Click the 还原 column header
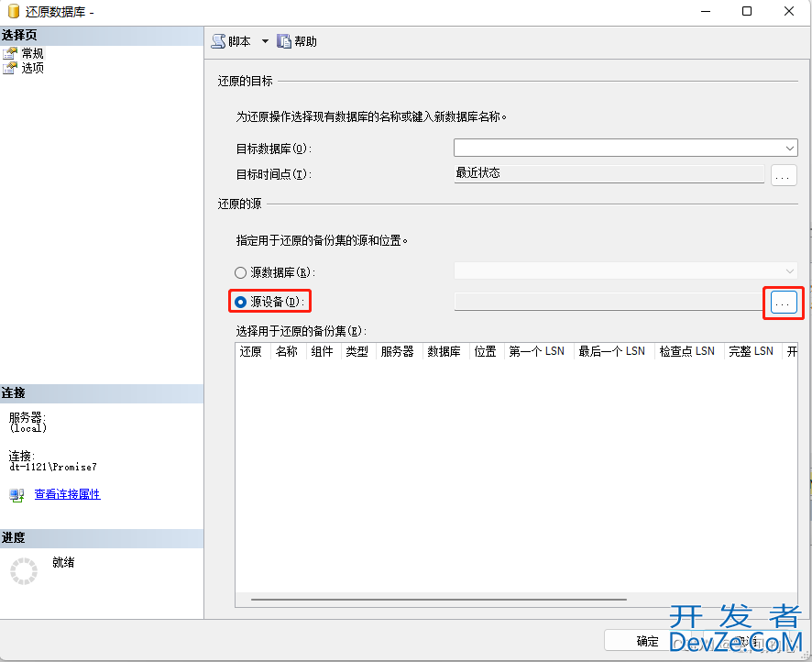This screenshot has height=662, width=812. (253, 352)
